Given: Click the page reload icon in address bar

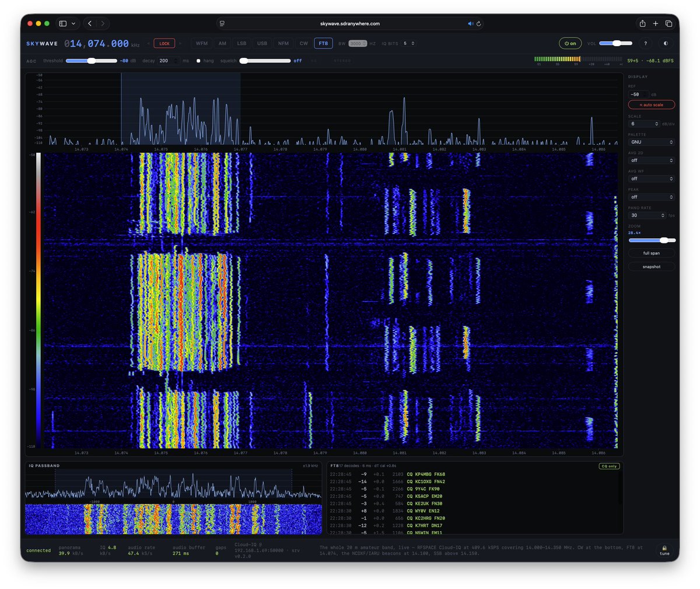Looking at the screenshot, I should (478, 24).
